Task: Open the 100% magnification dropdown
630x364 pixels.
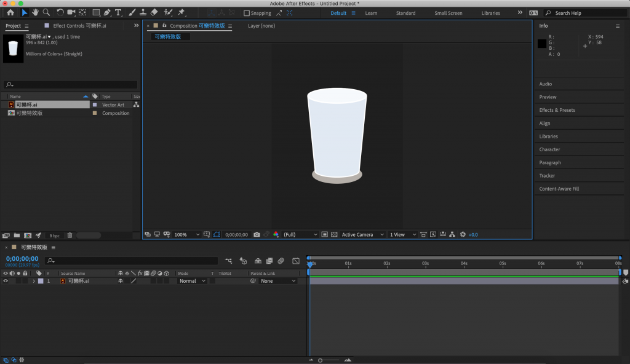Action: (186, 234)
